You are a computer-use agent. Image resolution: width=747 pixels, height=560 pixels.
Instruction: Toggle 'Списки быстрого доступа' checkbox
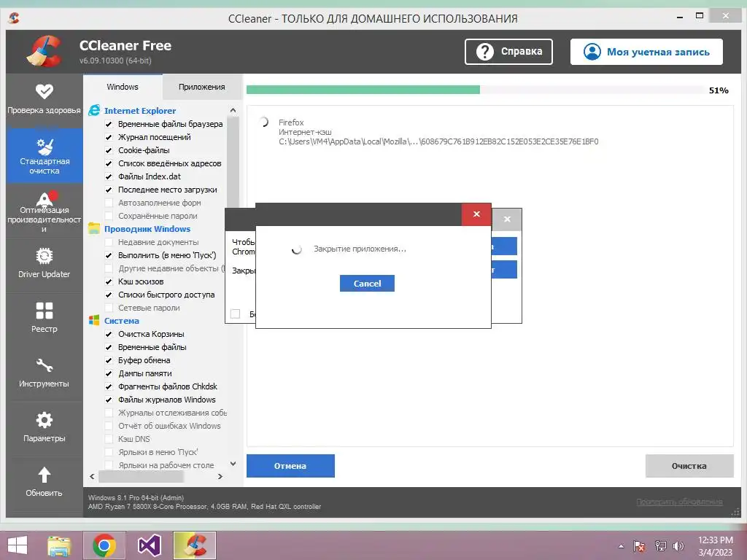click(x=109, y=295)
